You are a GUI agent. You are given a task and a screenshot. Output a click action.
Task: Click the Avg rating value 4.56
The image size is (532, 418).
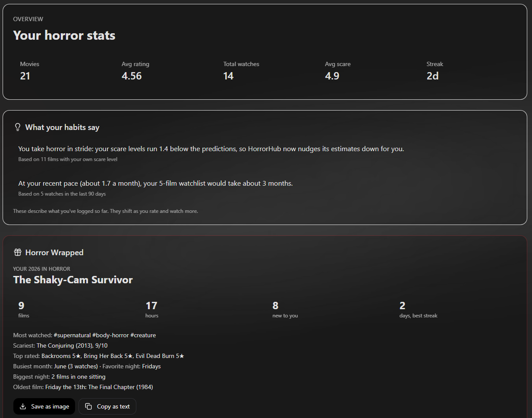coord(132,76)
